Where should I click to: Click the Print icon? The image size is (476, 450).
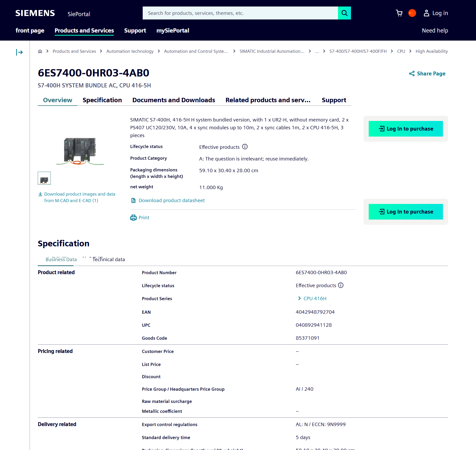tap(133, 218)
